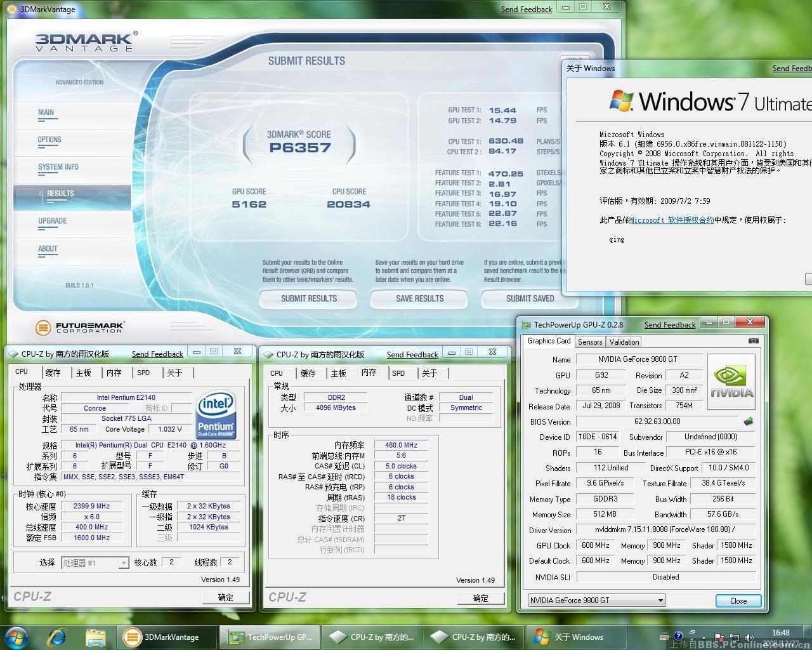Click the Close button in GPU-Z

738,600
